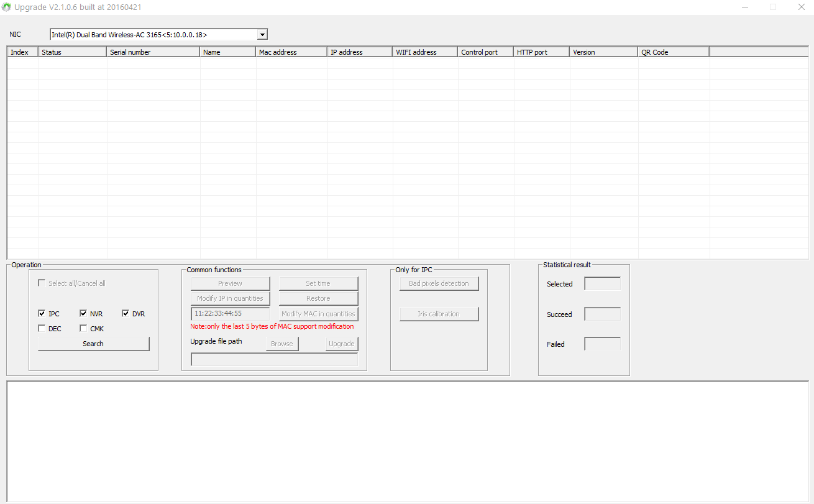The width and height of the screenshot is (814, 504).
Task: Click the QR Code column header
Action: [673, 52]
